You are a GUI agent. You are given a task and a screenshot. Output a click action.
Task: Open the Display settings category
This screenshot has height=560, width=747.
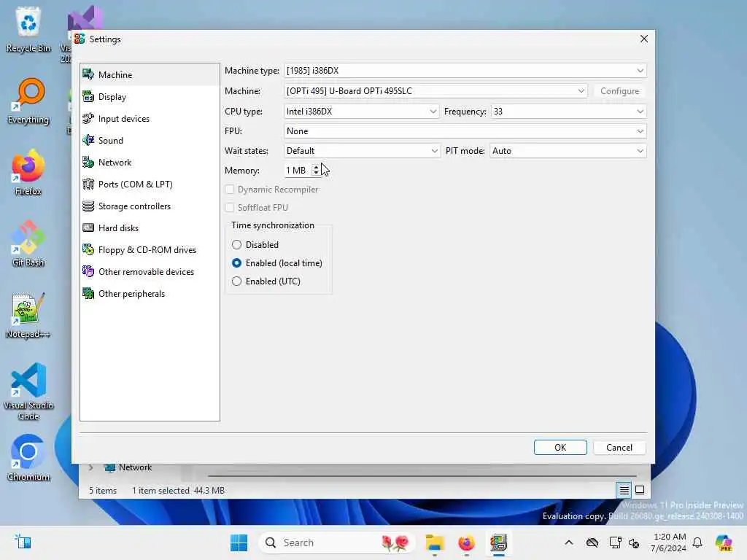point(150,97)
